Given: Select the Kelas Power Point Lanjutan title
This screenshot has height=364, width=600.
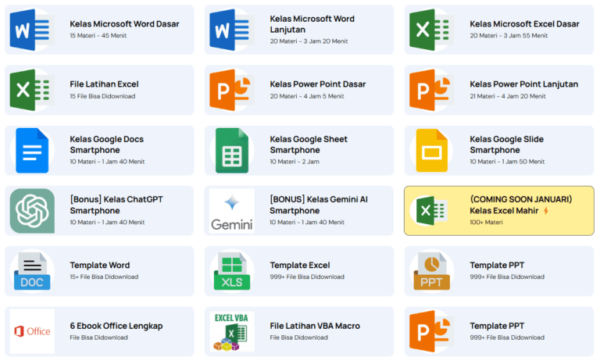Looking at the screenshot, I should (x=523, y=84).
